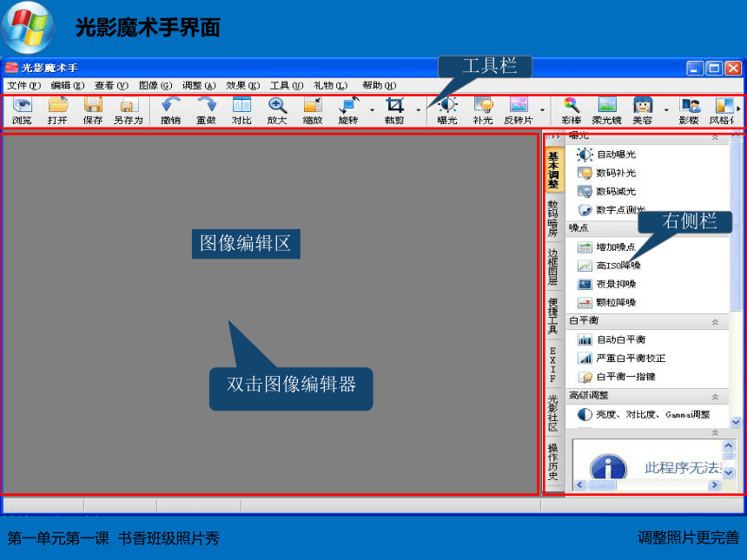
Task: Open dropdown arrow next to 裁剪
Action: pyautogui.click(x=419, y=110)
